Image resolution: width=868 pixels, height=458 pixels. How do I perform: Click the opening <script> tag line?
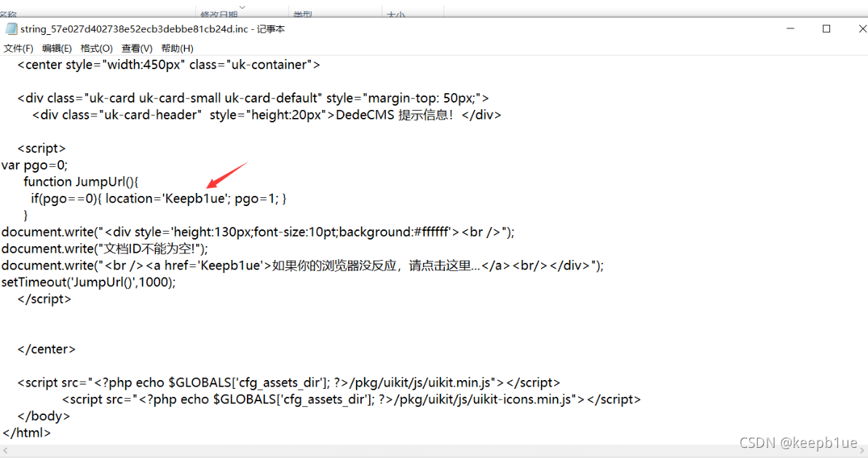(42, 149)
